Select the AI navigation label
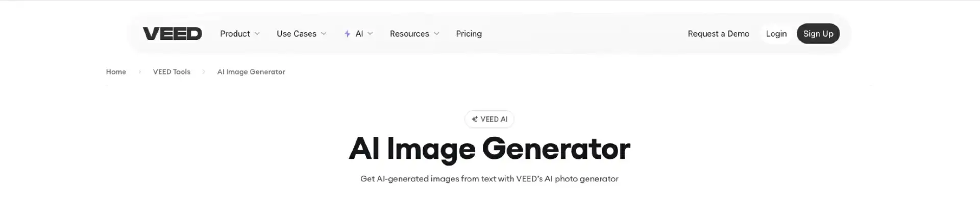 pos(359,34)
